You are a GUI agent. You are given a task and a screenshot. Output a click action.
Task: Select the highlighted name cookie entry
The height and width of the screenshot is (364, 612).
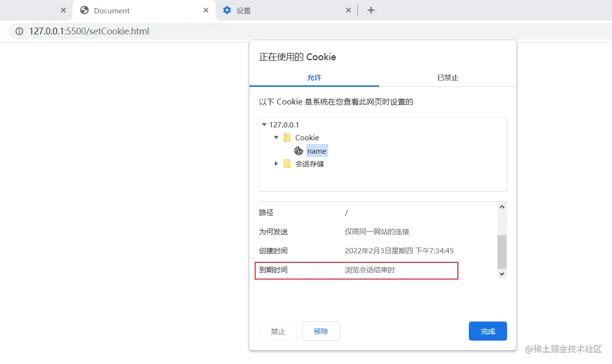click(x=316, y=151)
